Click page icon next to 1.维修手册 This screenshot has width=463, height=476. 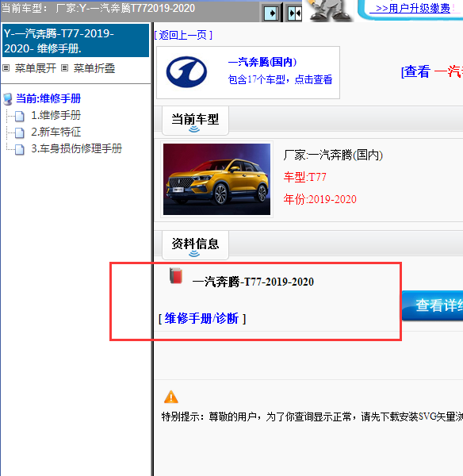coord(20,116)
